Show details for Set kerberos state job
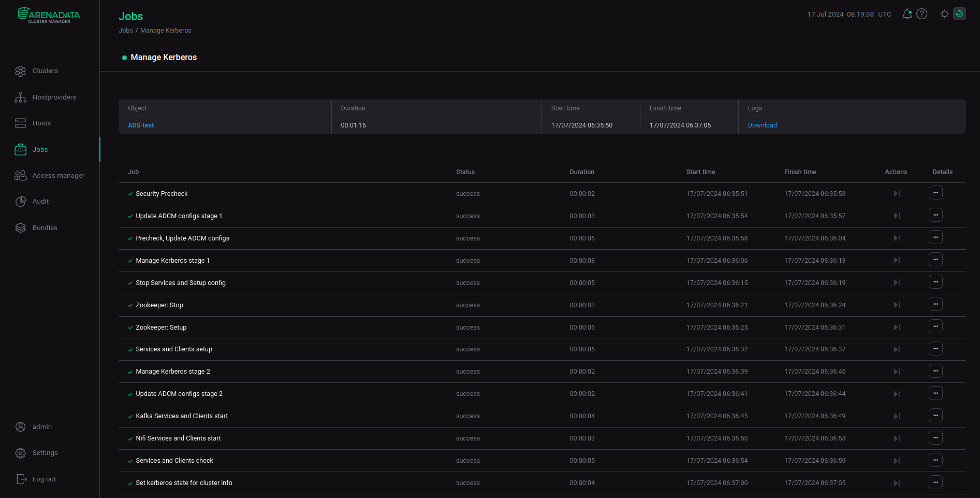The image size is (980, 498). point(935,482)
